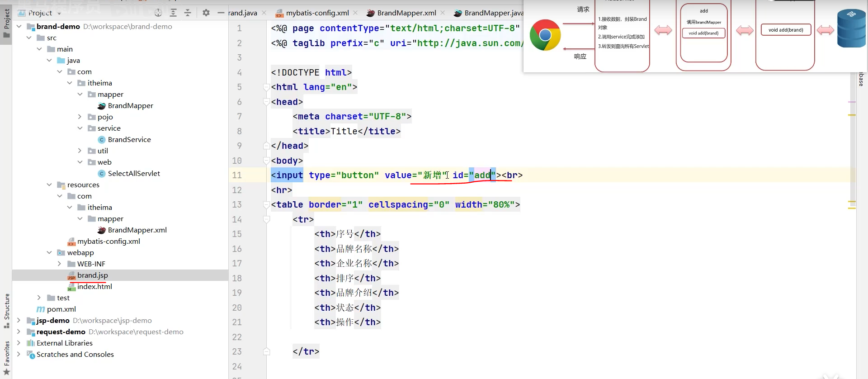Close the mybatis-config.xml tab

355,13
